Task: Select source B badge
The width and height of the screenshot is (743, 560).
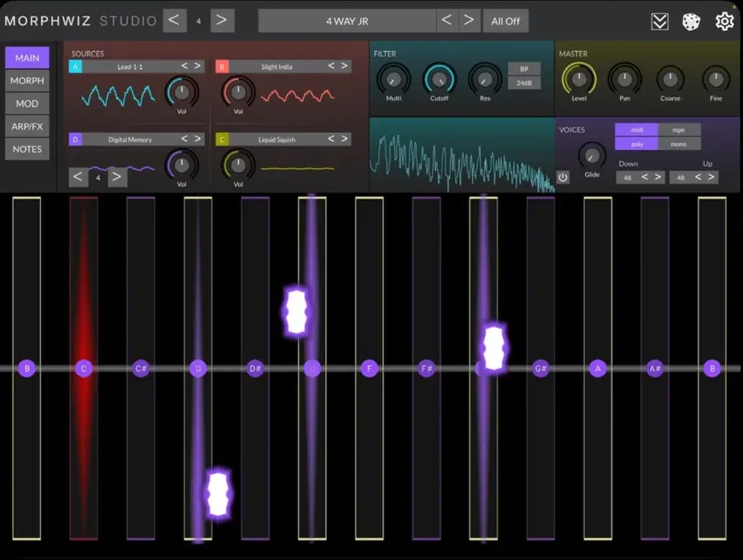Action: coord(222,67)
